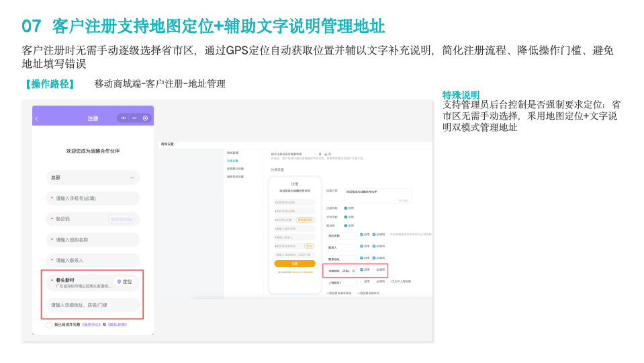The width and height of the screenshot is (644, 363).
Task: Toggle 必填项 checkbox in highlighted 详细地址 row
Action: point(374,270)
